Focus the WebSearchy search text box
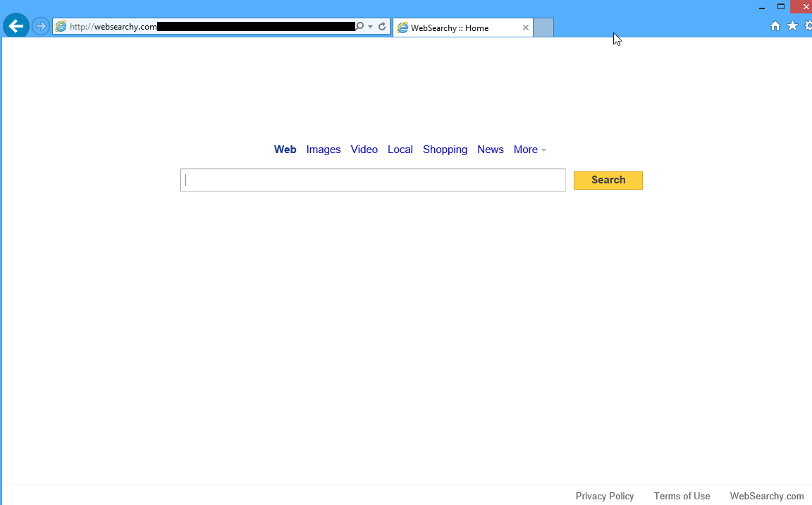The width and height of the screenshot is (812, 505). coord(373,181)
